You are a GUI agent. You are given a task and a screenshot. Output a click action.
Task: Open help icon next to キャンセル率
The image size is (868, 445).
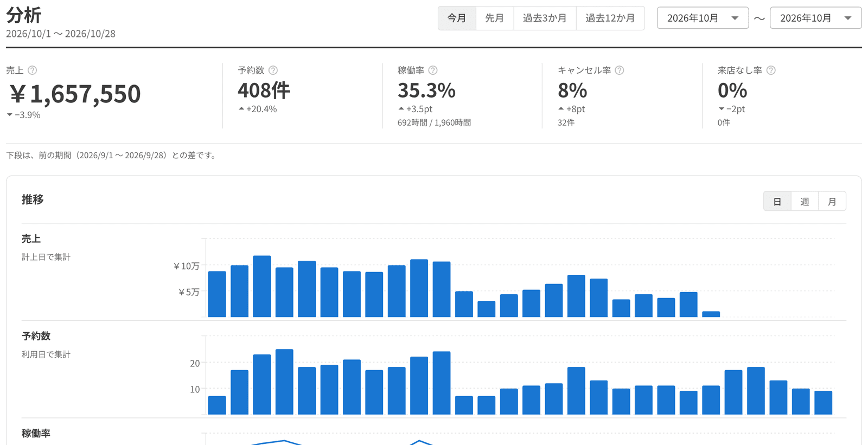click(x=620, y=70)
